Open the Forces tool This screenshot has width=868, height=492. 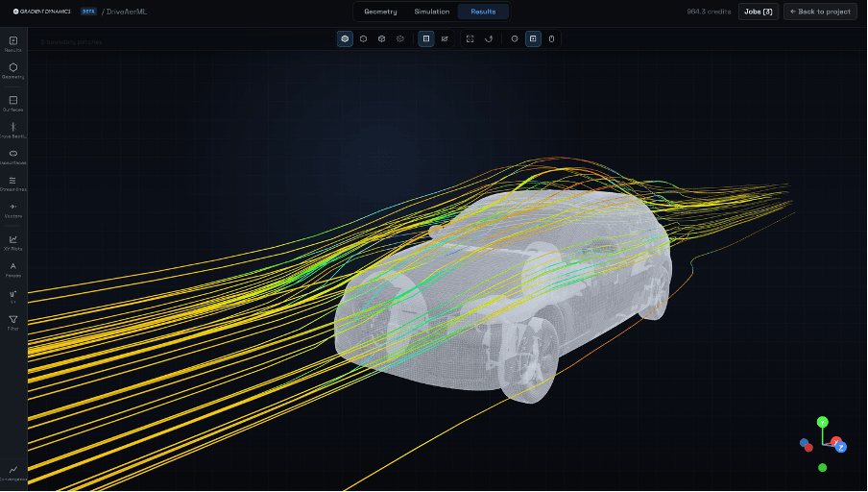click(x=13, y=270)
